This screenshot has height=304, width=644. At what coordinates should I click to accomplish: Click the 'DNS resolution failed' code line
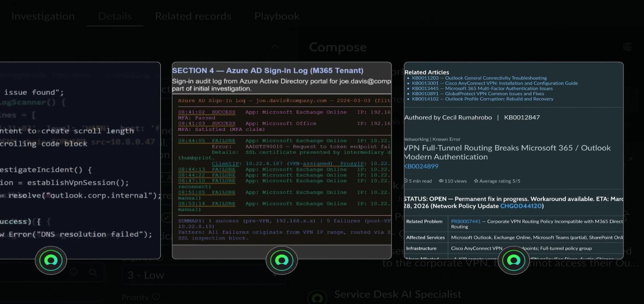(76, 235)
